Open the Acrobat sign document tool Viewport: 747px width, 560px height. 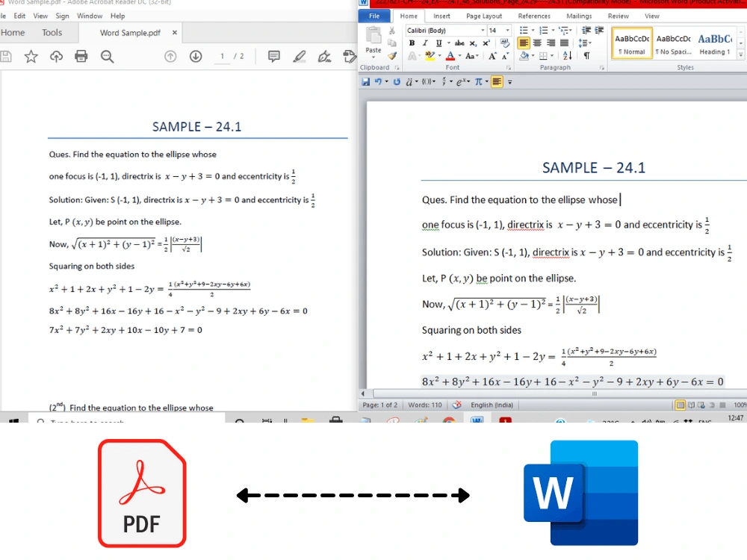coord(324,57)
